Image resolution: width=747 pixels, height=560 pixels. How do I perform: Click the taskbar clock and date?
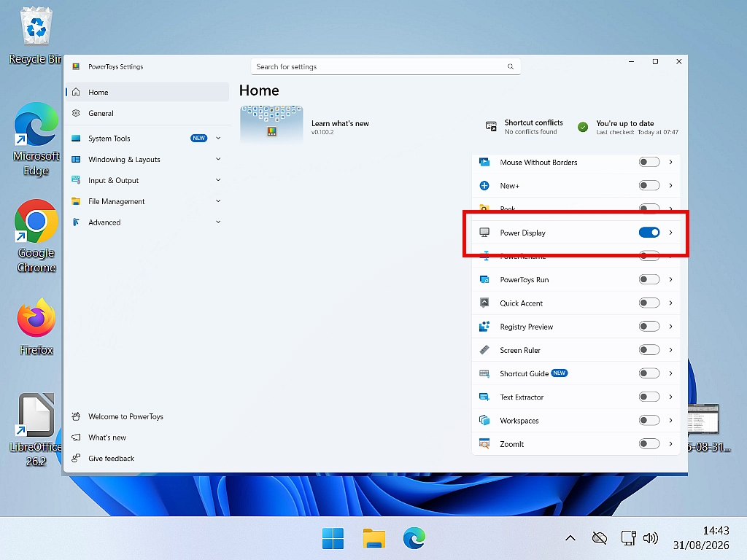click(701, 537)
